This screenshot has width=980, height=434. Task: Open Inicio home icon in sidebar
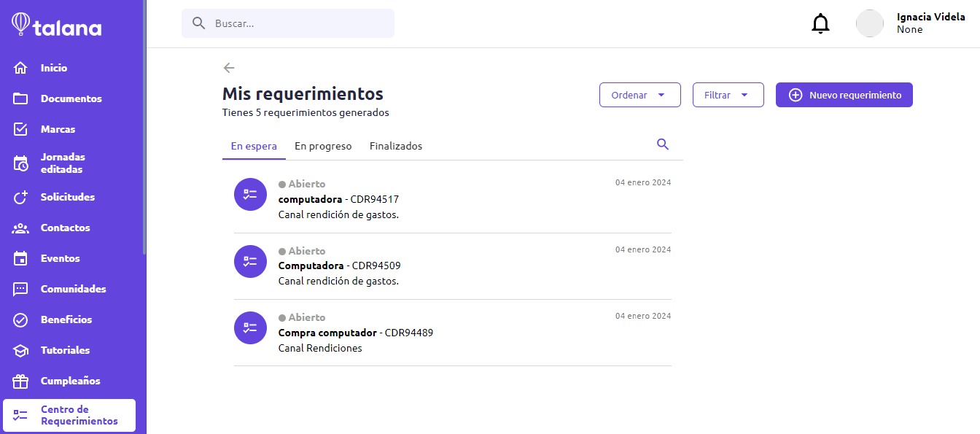[x=20, y=68]
